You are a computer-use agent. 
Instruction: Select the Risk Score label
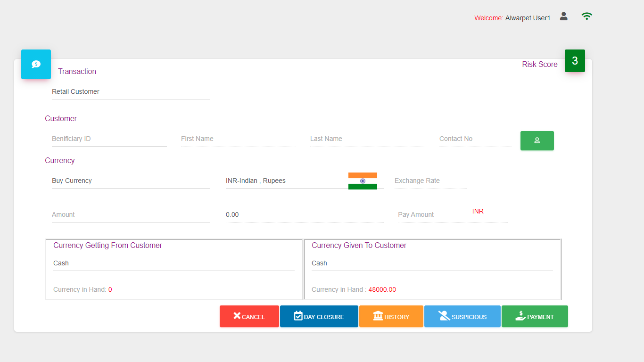(x=540, y=64)
